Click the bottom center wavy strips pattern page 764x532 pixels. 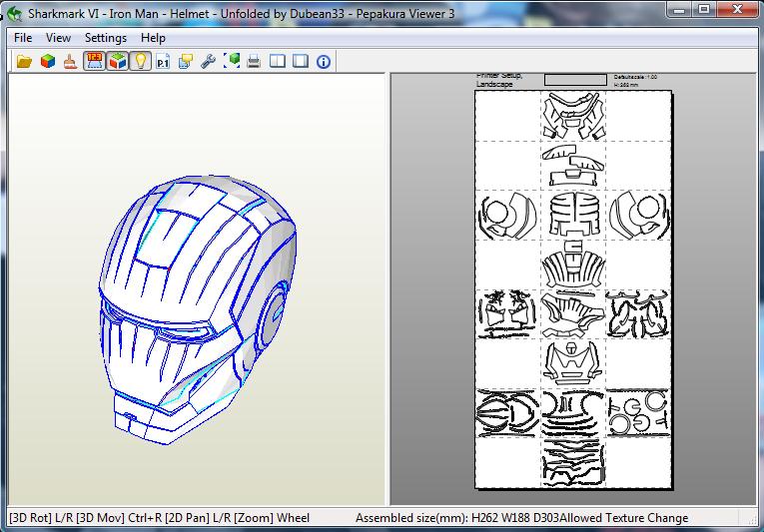573,462
